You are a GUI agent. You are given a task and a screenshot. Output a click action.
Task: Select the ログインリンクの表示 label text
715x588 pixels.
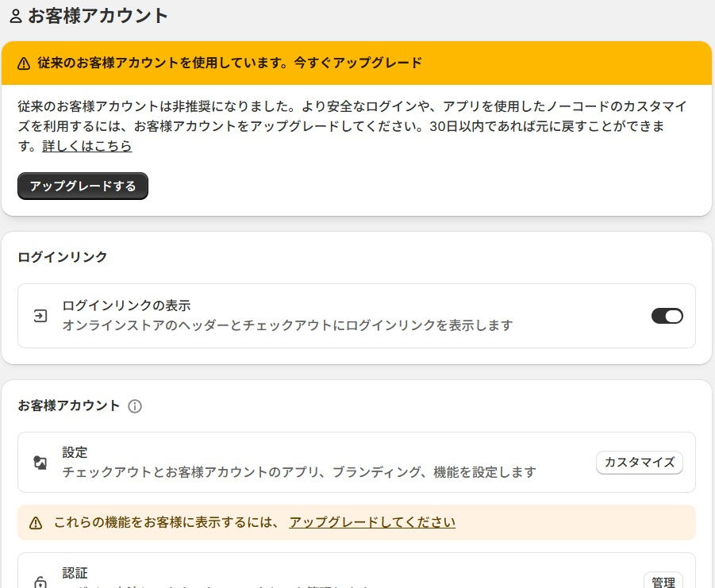126,306
